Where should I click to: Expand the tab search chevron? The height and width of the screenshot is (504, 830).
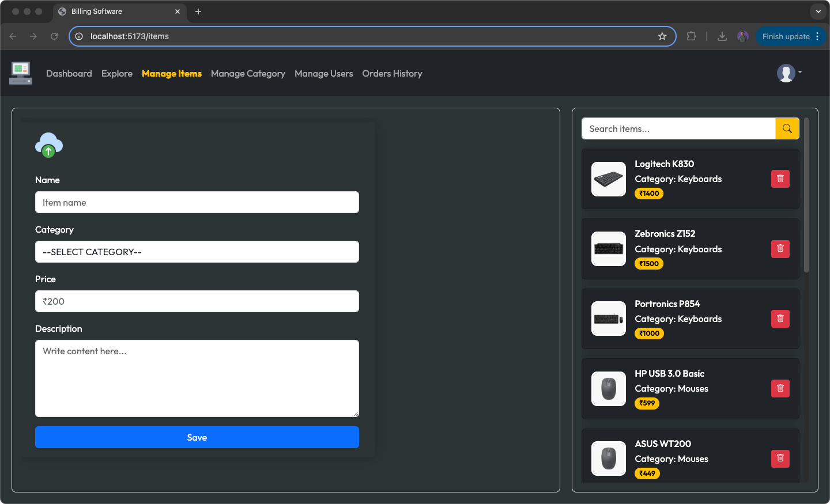tap(818, 12)
